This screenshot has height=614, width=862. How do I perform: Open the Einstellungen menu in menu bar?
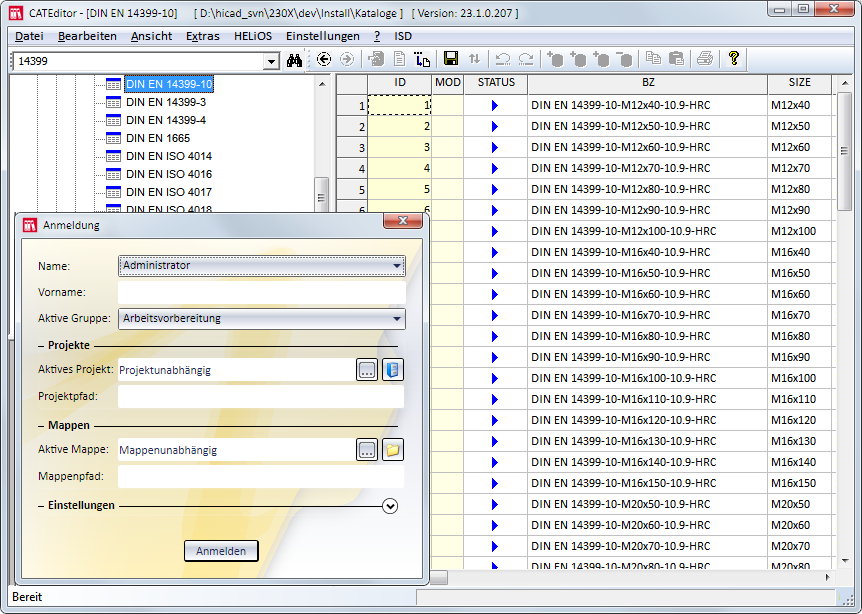click(322, 36)
